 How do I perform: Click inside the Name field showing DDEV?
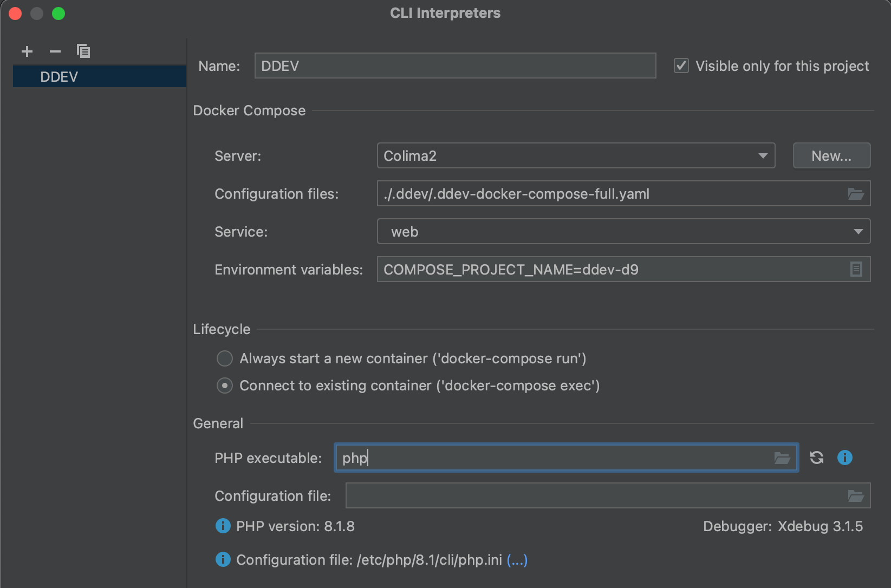coord(454,66)
